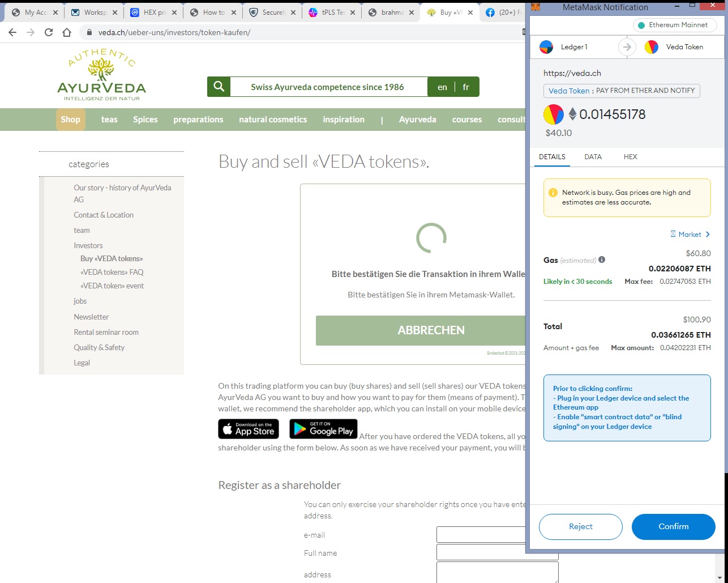This screenshot has width=728, height=583.
Task: Click the e-mail input field
Action: pos(482,534)
